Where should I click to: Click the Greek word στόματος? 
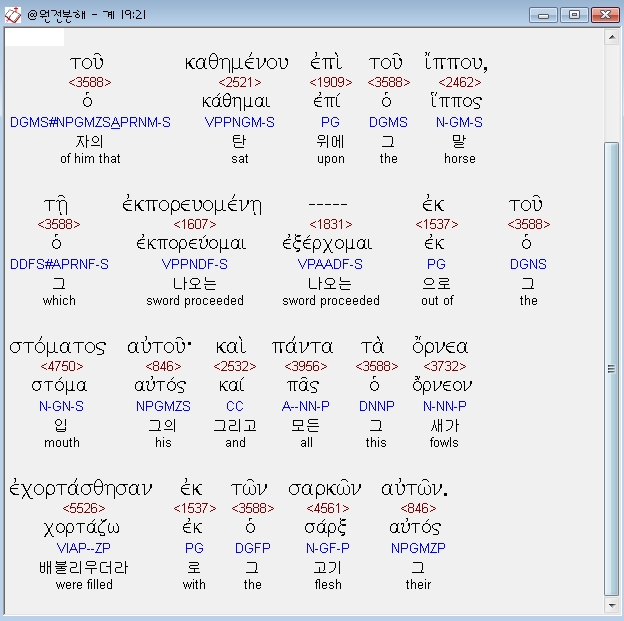click(x=58, y=348)
